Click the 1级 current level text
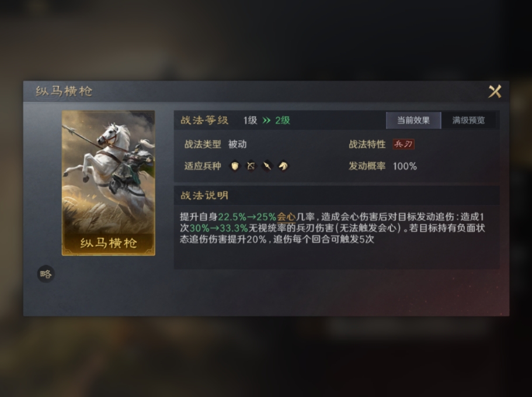Image resolution: width=532 pixels, height=397 pixels. pyautogui.click(x=251, y=120)
